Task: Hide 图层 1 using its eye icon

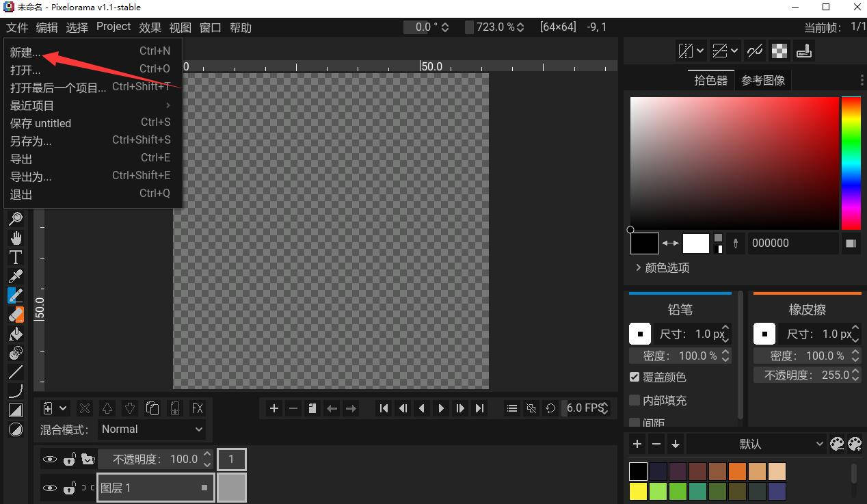Action: coord(49,488)
